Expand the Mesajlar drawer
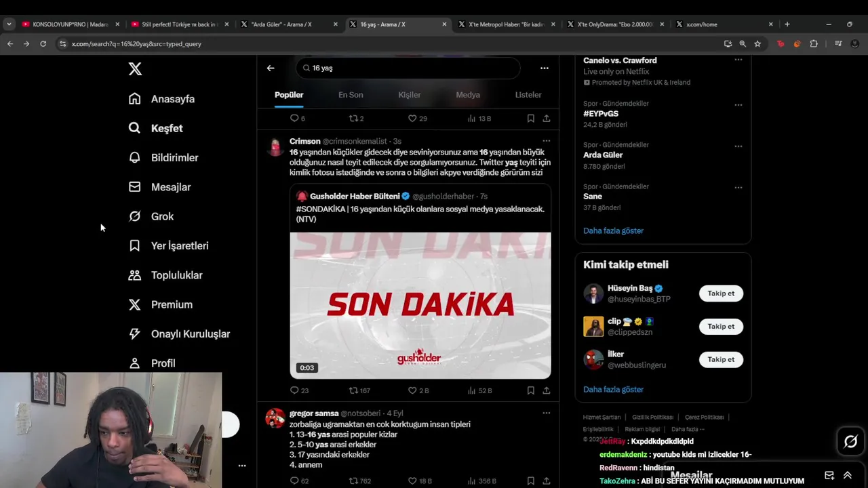Viewport: 868px width, 488px height. [847, 475]
